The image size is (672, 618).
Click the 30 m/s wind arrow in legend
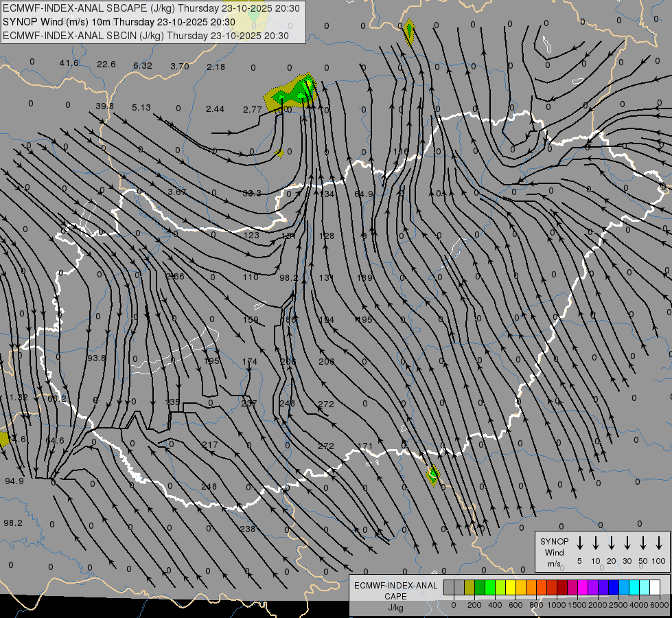tap(627, 543)
